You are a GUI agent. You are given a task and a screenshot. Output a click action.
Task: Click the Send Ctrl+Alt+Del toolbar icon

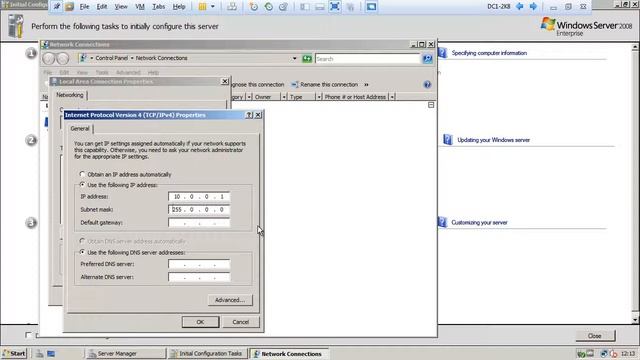[x=232, y=7]
